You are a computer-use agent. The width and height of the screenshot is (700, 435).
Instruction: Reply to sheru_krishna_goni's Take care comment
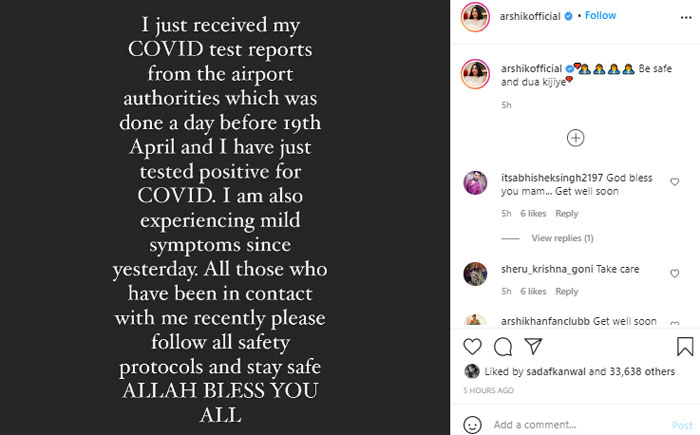pos(566,292)
